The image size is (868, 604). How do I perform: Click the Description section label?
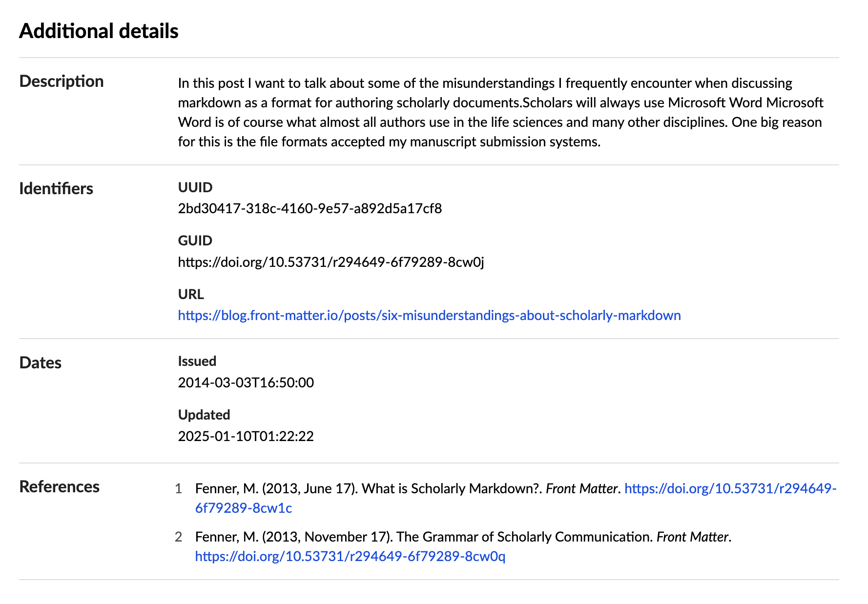coord(62,81)
